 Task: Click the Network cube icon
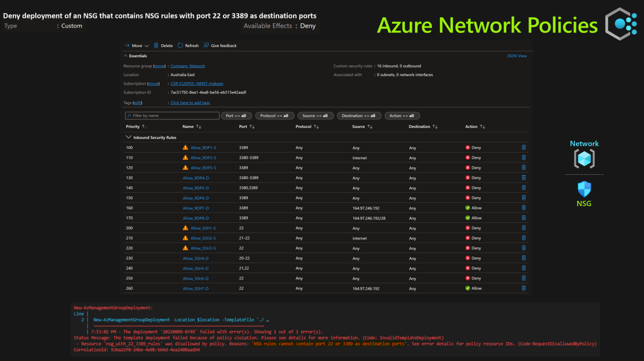(x=584, y=159)
